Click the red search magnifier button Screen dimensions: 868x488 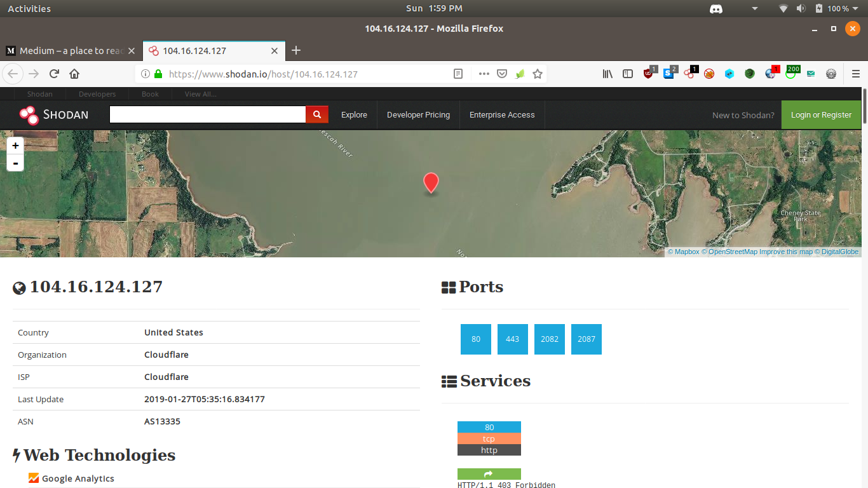click(x=317, y=114)
